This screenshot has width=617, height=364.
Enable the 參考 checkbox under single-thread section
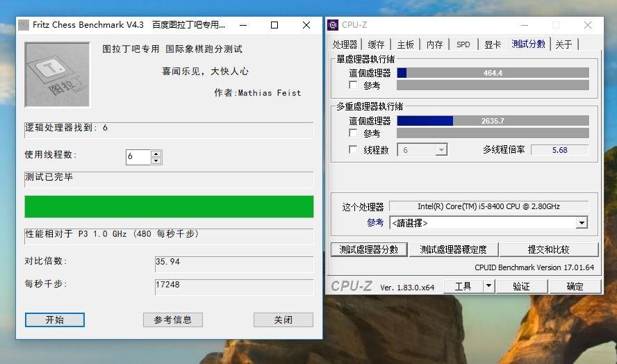tap(354, 85)
